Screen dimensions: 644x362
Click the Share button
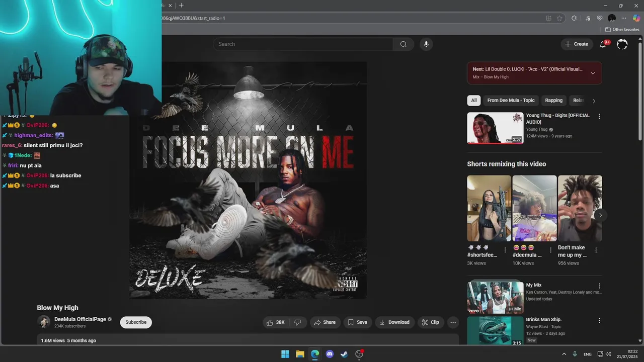[x=325, y=322]
